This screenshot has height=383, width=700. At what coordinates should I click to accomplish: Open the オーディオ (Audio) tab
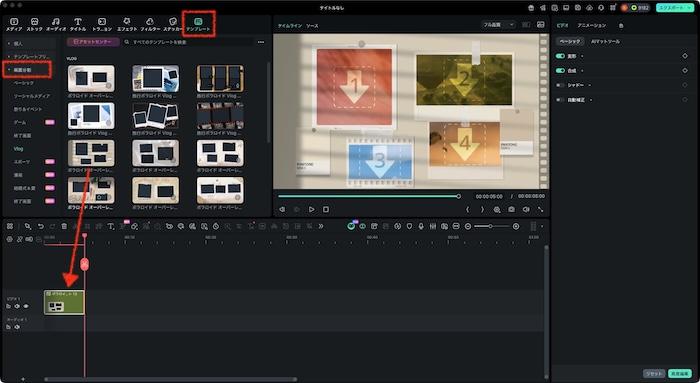pos(56,24)
